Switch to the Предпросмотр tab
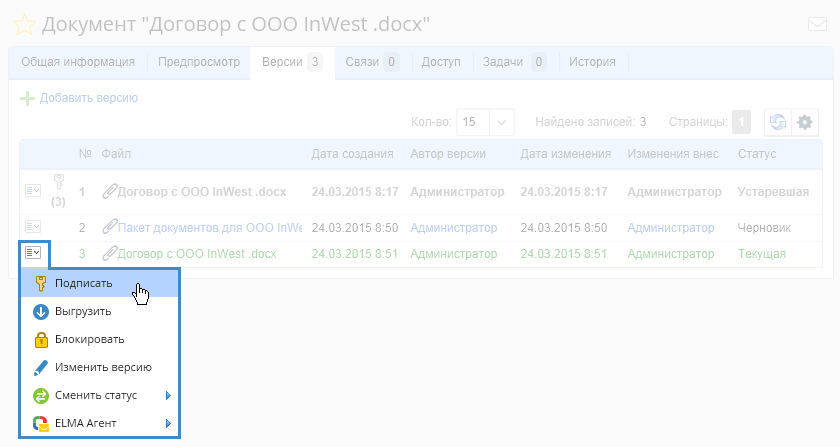Screen dimensions: 840x447 coord(199,62)
